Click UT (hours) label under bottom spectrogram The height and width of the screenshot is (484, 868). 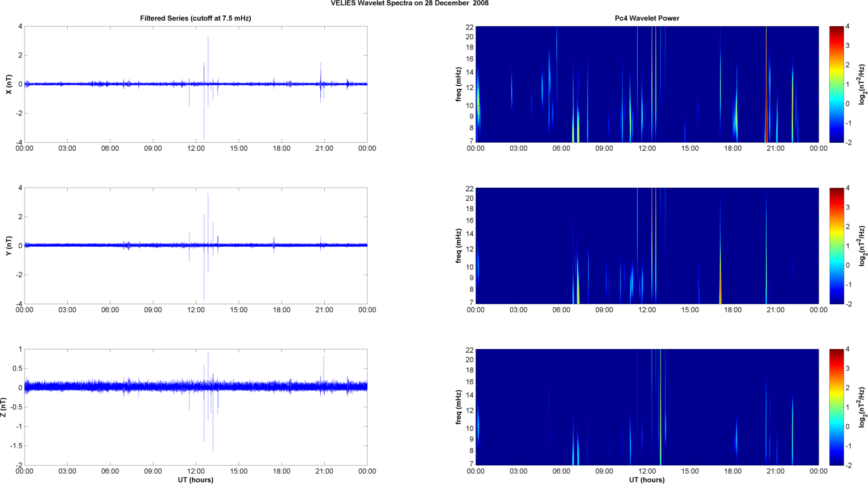(x=647, y=480)
